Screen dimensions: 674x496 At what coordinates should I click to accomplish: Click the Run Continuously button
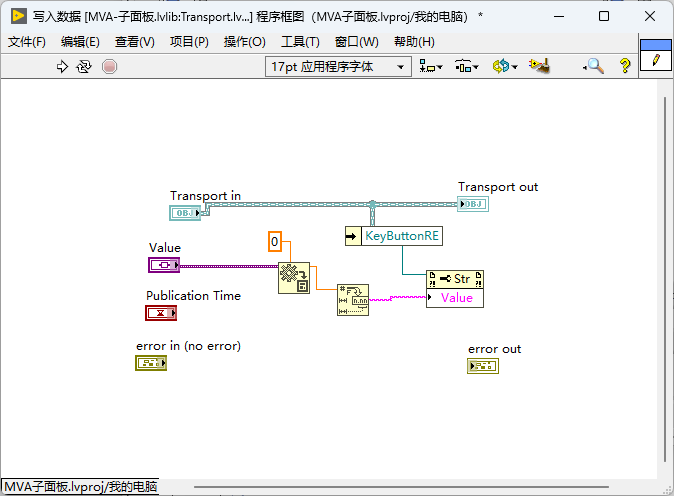pos(84,67)
